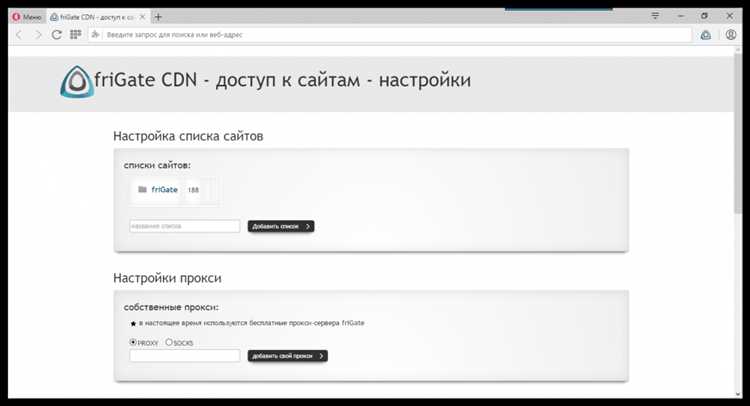Click the scrollbar down arrow
The width and height of the screenshot is (750, 406).
point(738,394)
